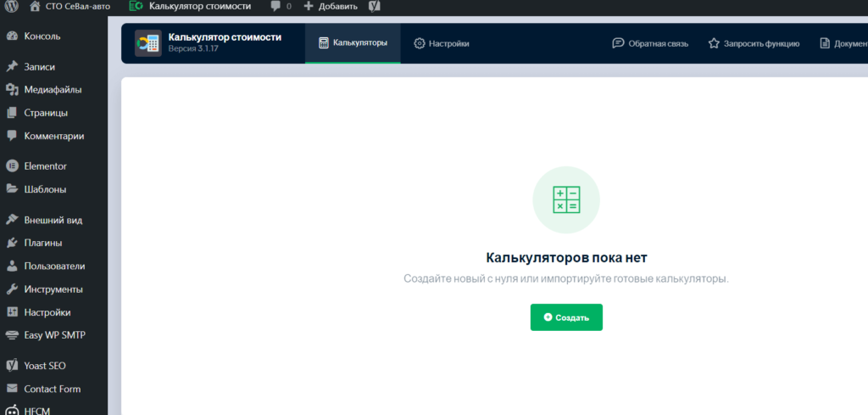
Task: Open Внешний вид in the sidebar
Action: coord(53,221)
